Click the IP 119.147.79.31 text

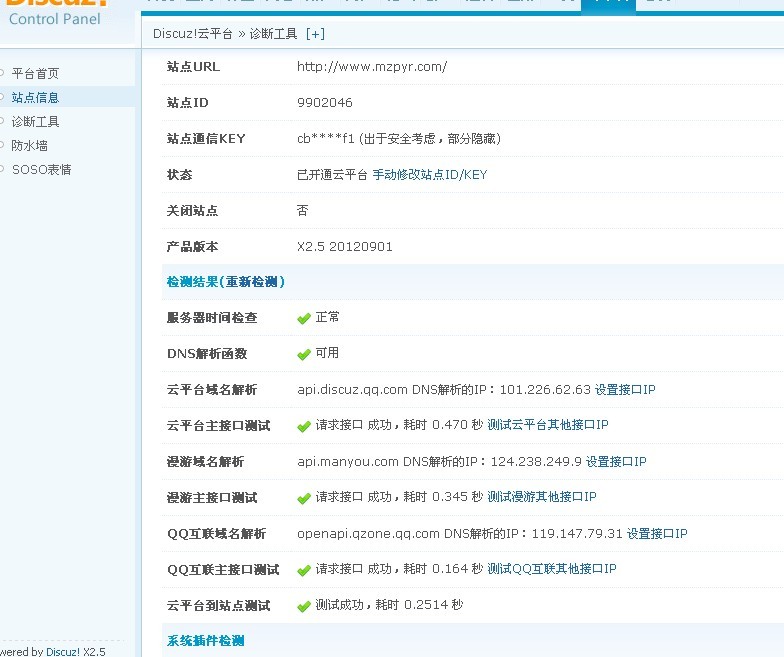pyautogui.click(x=577, y=534)
